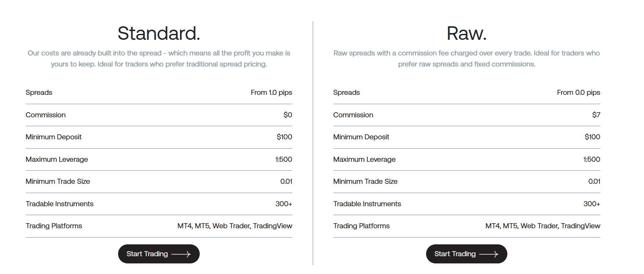The width and height of the screenshot is (644, 274).
Task: Select Raw Spreads value From 0.0 pips
Action: tap(578, 92)
